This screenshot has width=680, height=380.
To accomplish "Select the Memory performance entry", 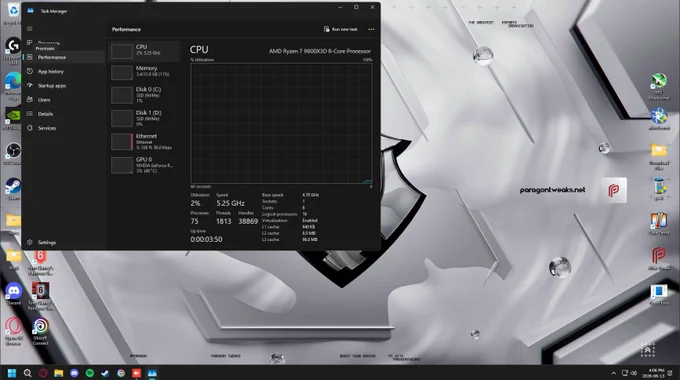I will [x=144, y=72].
